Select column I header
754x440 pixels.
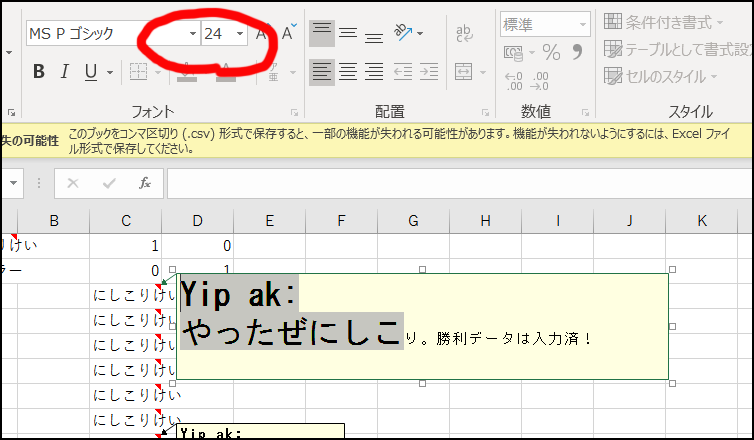pyautogui.click(x=557, y=221)
